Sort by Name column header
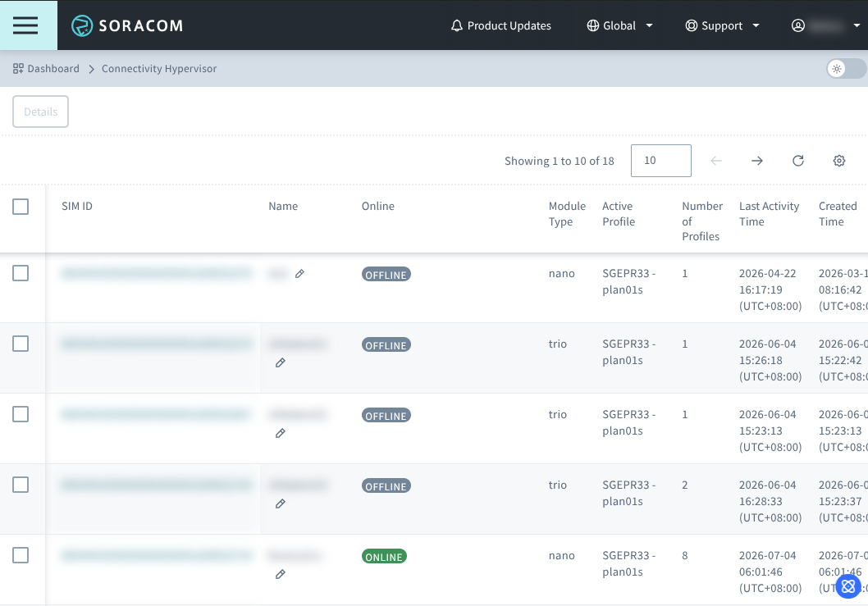This screenshot has height=606, width=868. pos(283,206)
